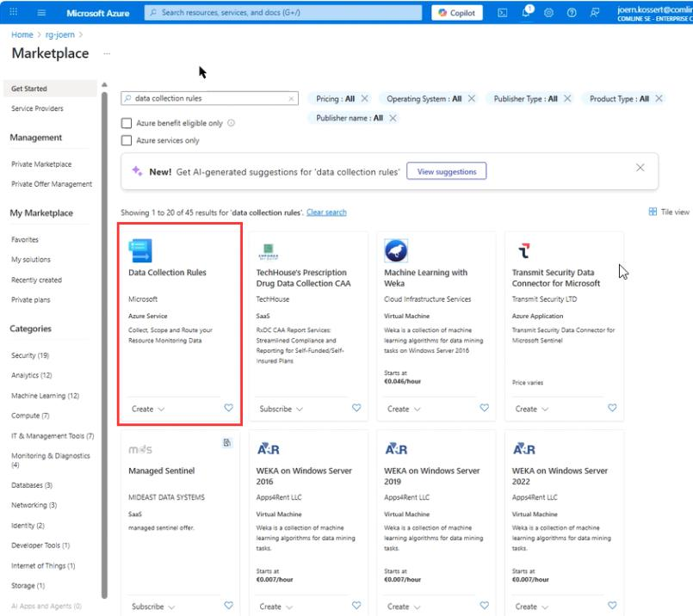Expand Create dropdown for Transmit Security Connector
This screenshot has width=693, height=616.
532,409
